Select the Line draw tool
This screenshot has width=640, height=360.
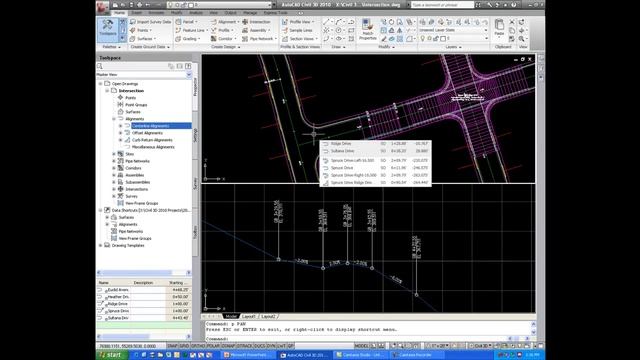pos(326,22)
